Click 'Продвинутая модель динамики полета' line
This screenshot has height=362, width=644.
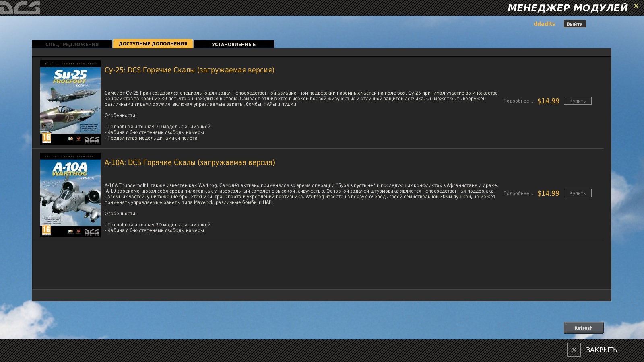click(x=151, y=138)
